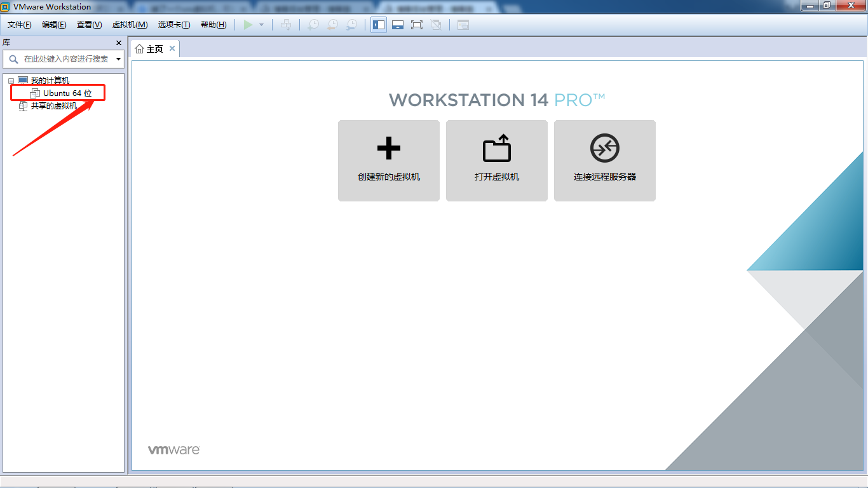Close the 库 library panel
The image size is (868, 488).
pyautogui.click(x=119, y=43)
